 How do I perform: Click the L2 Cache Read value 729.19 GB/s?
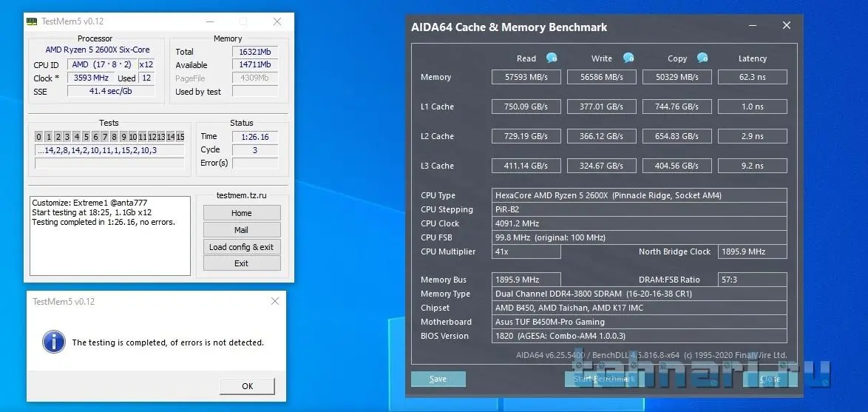[x=526, y=136]
